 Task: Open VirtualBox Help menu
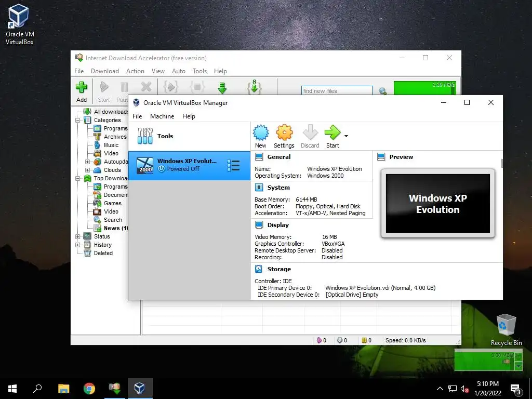(x=189, y=116)
